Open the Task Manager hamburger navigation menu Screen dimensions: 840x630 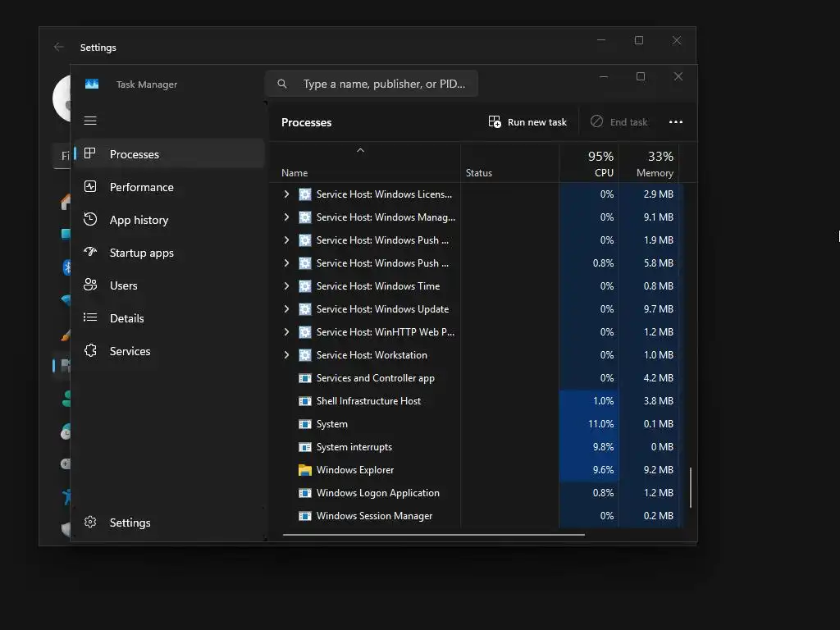[90, 121]
